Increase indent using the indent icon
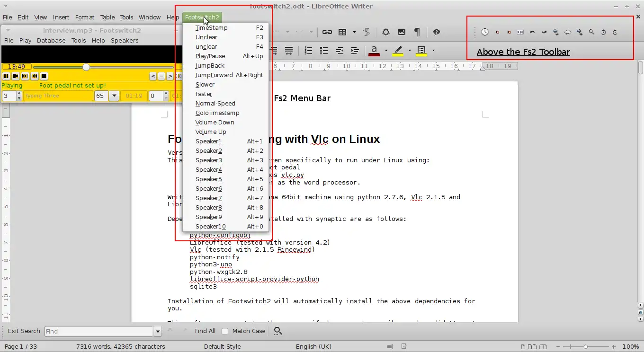 (355, 50)
